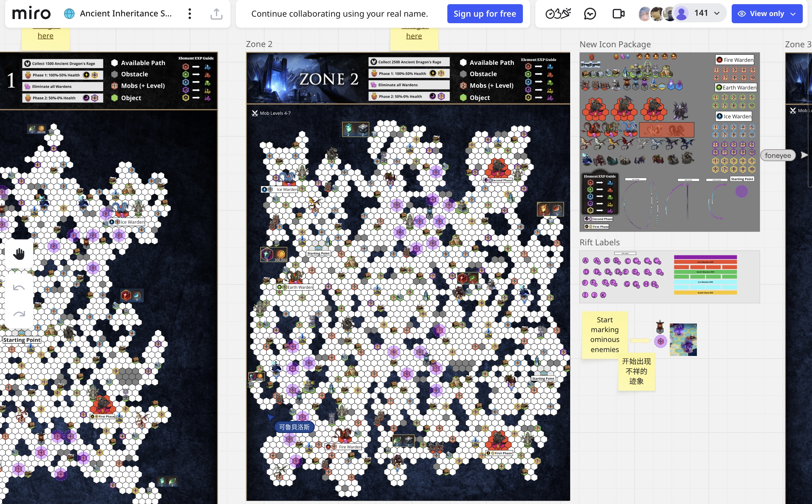Click the foneyee collaborator cursor label
Viewport: 812px width, 504px height.
point(778,155)
